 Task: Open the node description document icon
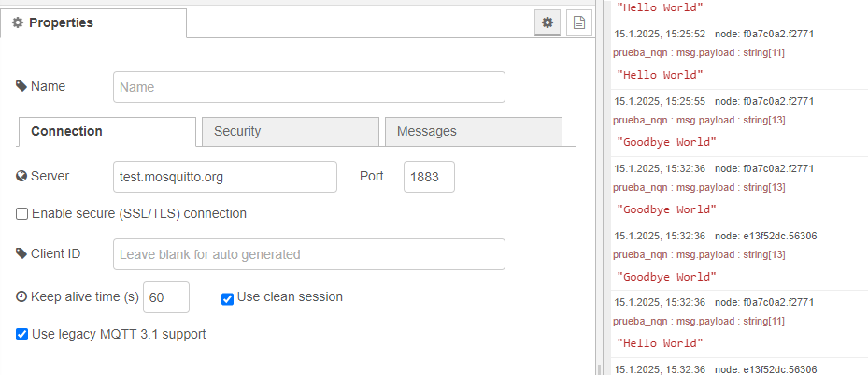click(579, 22)
